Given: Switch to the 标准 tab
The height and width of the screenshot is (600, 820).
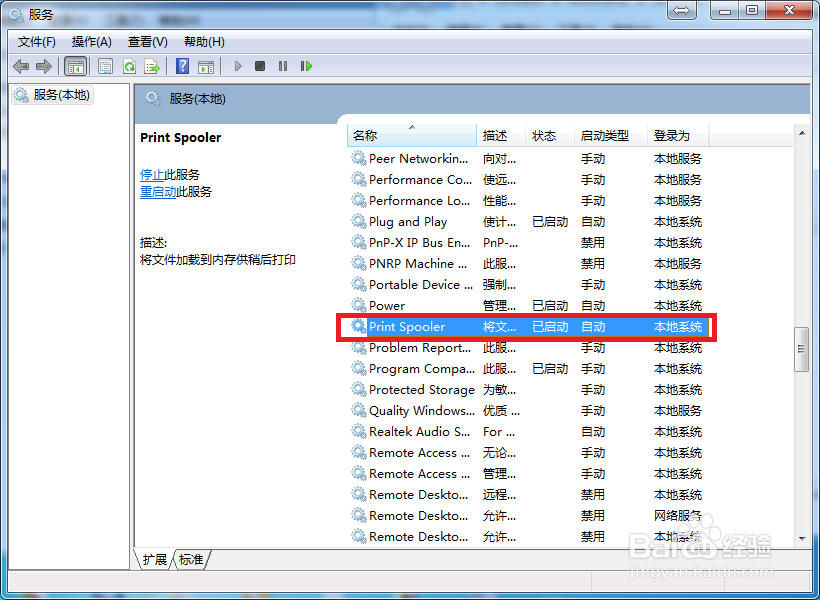Looking at the screenshot, I should coord(191,560).
